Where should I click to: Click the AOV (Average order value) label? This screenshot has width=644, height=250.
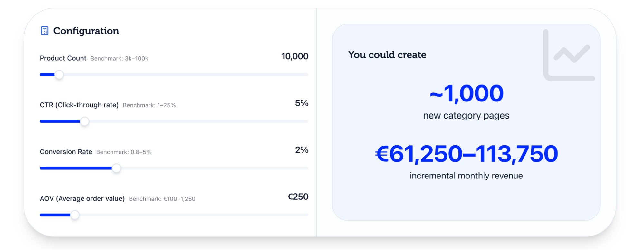point(82,198)
